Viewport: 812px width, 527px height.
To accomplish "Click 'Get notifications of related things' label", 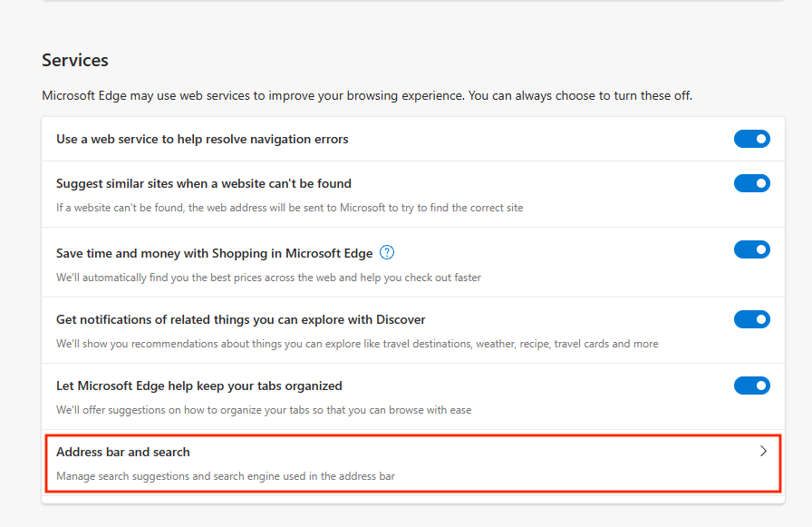I will (241, 319).
